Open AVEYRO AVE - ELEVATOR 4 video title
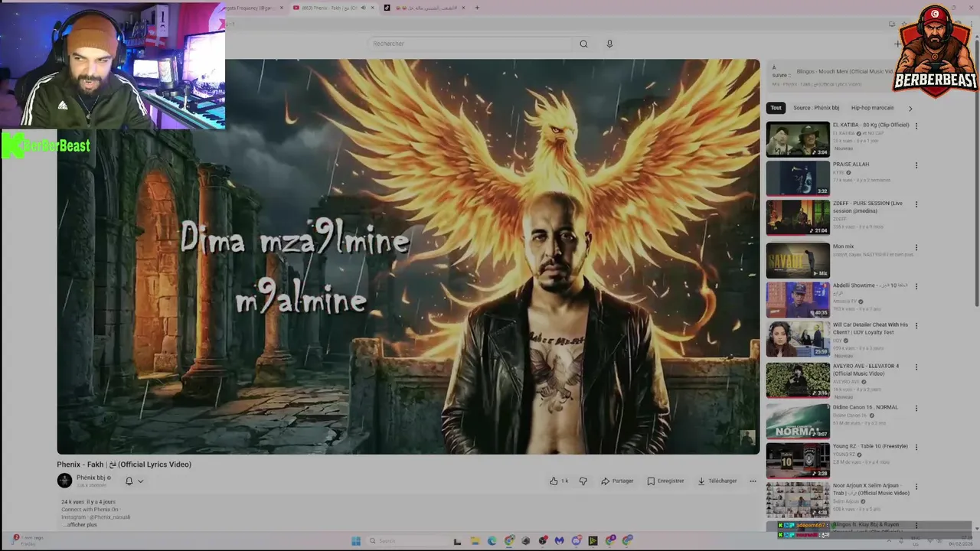 (x=866, y=370)
